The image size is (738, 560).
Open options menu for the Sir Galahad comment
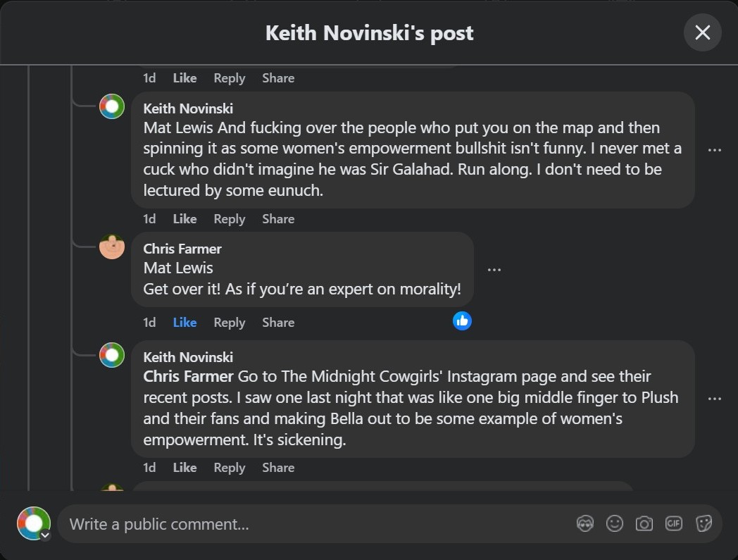tap(715, 150)
